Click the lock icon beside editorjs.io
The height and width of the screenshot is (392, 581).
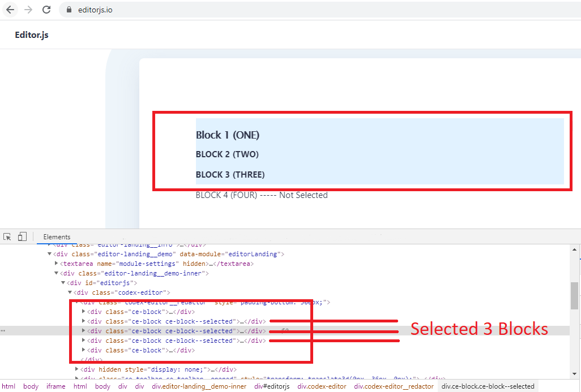click(69, 10)
